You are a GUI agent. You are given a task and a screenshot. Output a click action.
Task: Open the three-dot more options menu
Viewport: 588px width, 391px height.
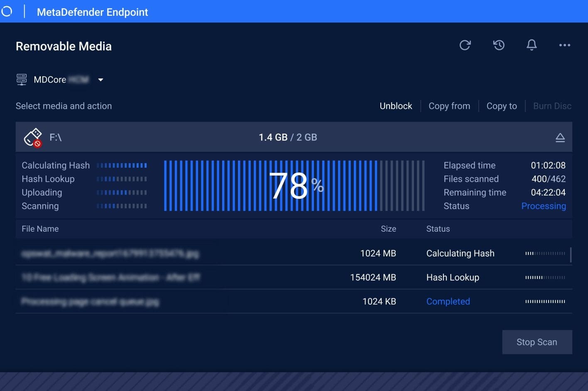(564, 45)
